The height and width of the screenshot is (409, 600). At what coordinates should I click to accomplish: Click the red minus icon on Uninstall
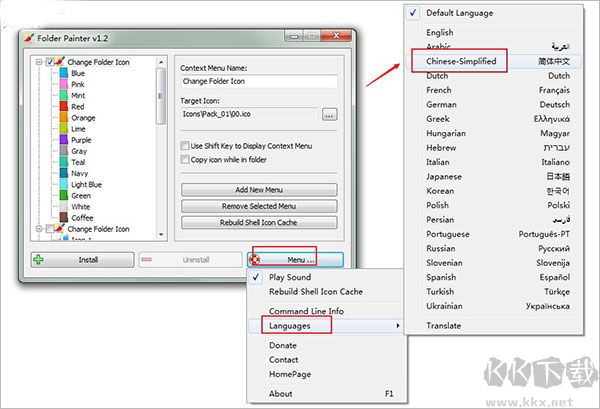(x=147, y=259)
